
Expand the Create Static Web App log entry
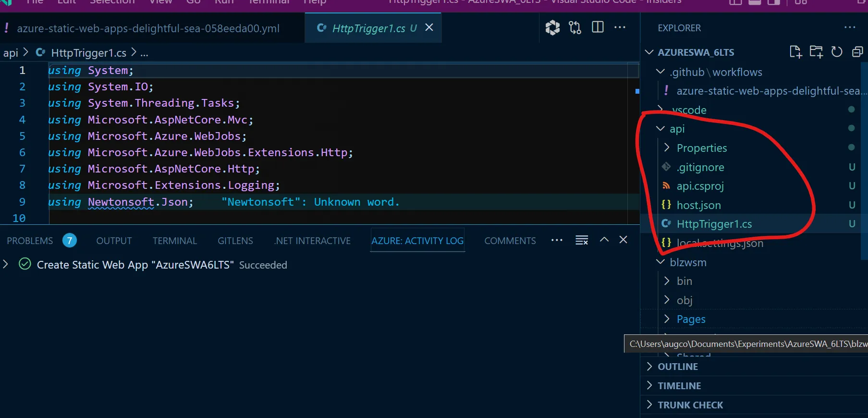(6, 264)
